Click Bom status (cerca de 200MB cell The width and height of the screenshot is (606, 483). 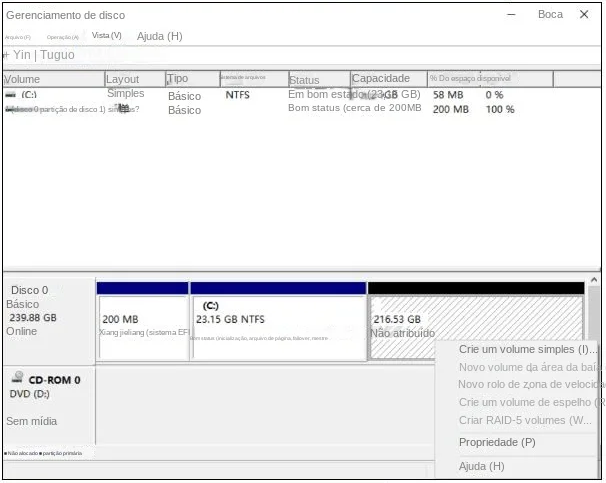(x=354, y=108)
